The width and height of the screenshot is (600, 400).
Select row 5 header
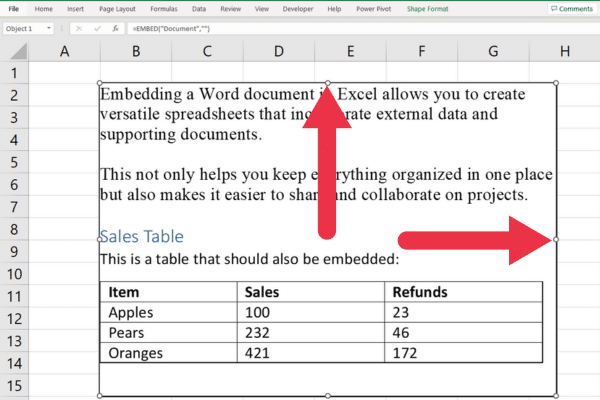[14, 162]
